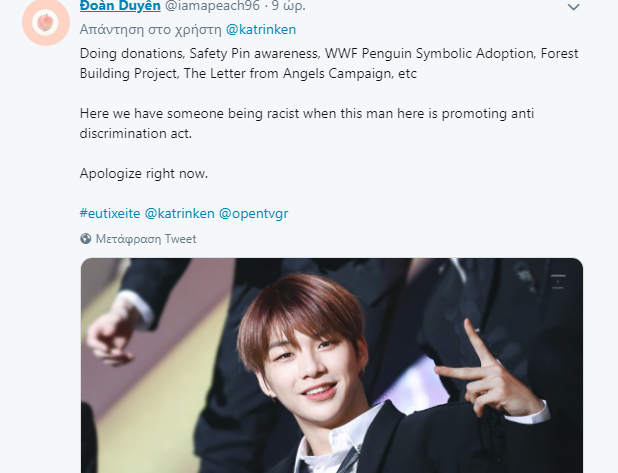Click the "Building Project" text in the tweet
The width and height of the screenshot is (618, 473).
136,71
